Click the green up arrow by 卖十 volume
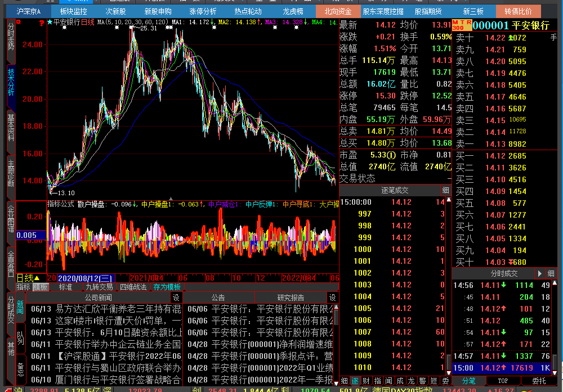 point(511,37)
